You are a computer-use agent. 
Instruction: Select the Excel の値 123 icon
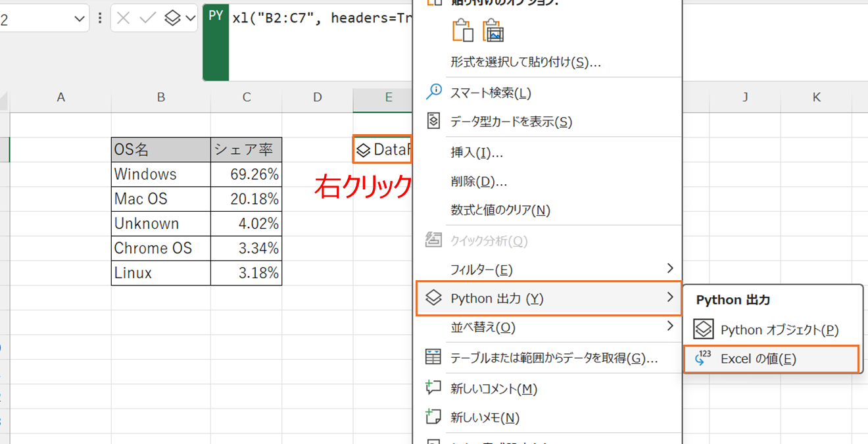(705, 358)
